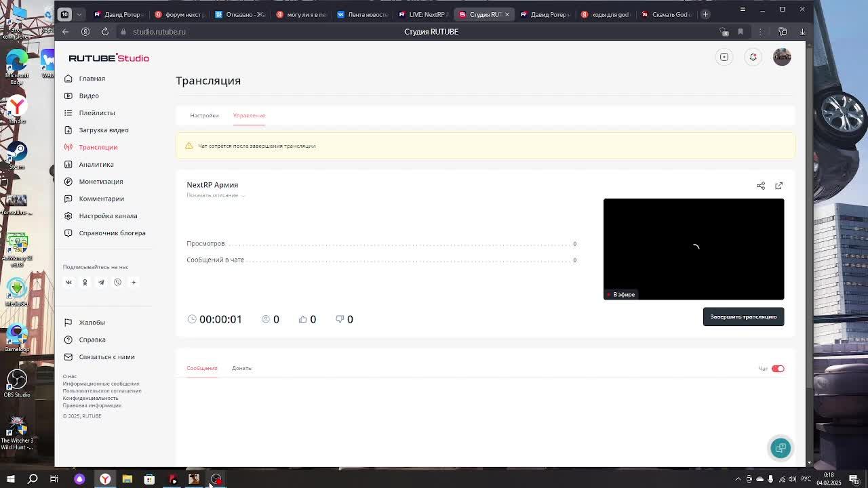
Task: Go back with the browser back arrow
Action: point(65,32)
